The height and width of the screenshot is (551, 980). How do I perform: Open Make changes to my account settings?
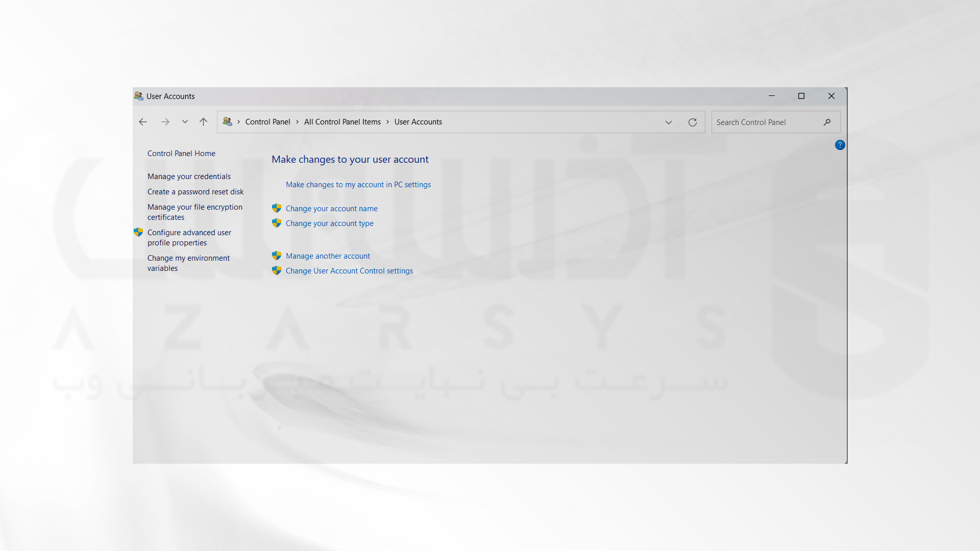pyautogui.click(x=358, y=184)
